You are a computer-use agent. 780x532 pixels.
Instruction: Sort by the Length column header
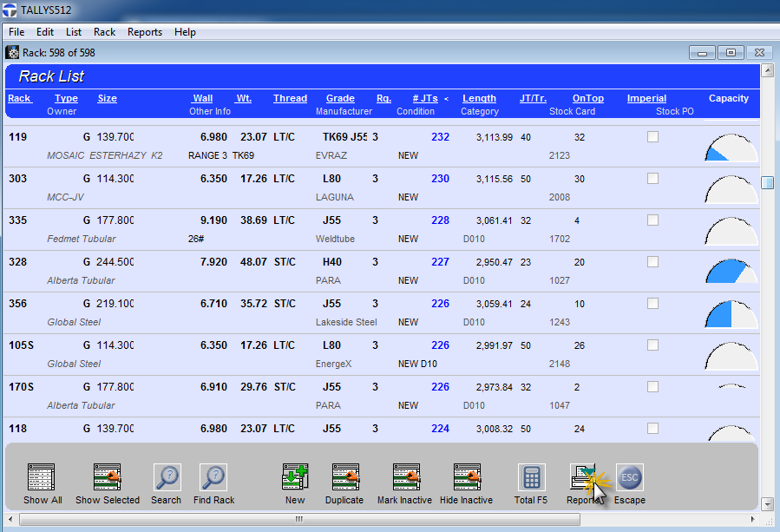pyautogui.click(x=479, y=99)
